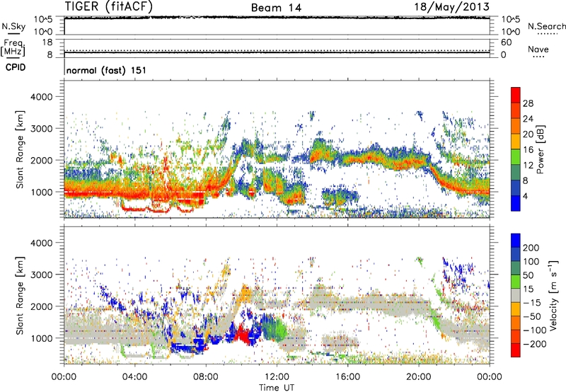Click the 200 value on velocity colorbar
Screen dimensions: 566x392
point(531,248)
